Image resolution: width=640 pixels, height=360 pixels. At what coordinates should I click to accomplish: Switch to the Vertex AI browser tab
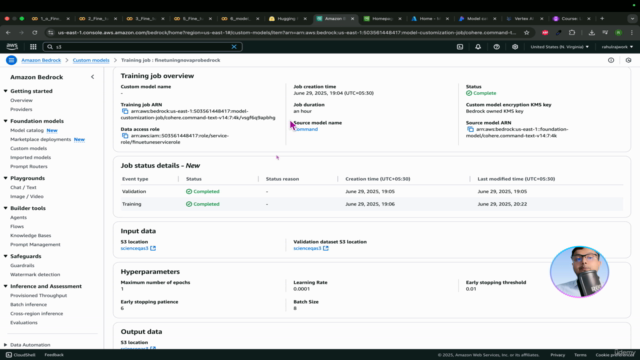point(523,18)
